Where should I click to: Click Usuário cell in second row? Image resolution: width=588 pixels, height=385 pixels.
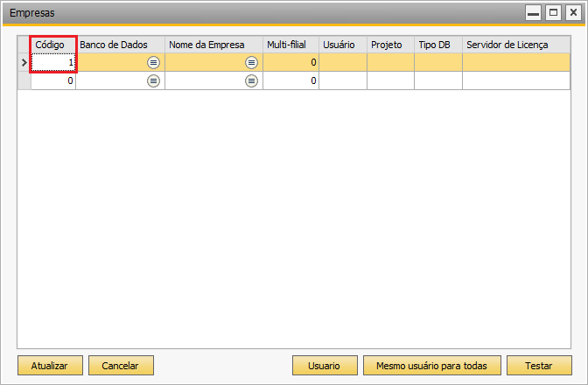(343, 80)
